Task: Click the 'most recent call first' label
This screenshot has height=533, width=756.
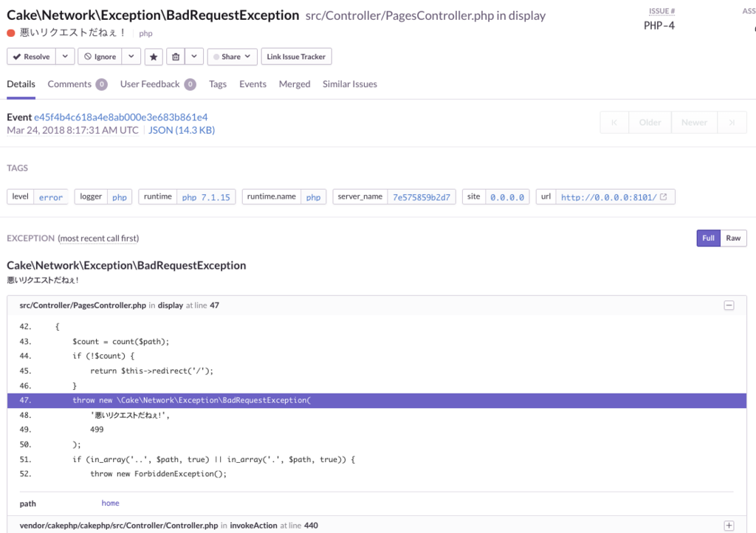Action: (98, 238)
